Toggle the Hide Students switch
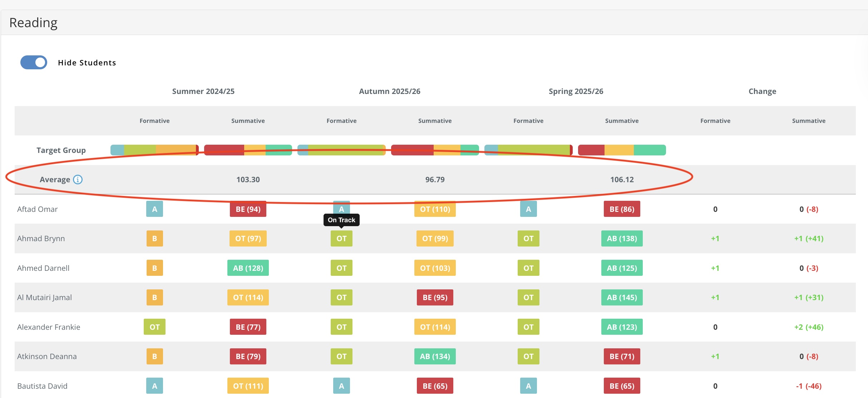The height and width of the screenshot is (398, 868). click(34, 63)
